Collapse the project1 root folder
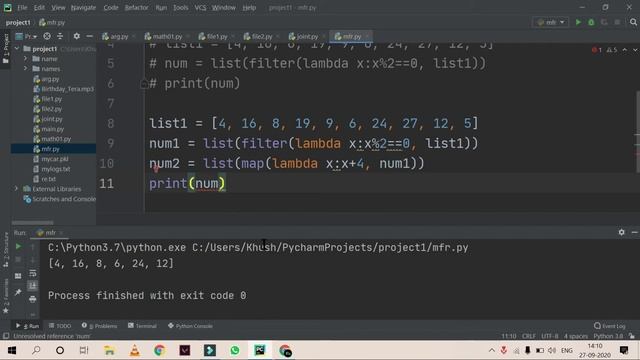 point(17,49)
